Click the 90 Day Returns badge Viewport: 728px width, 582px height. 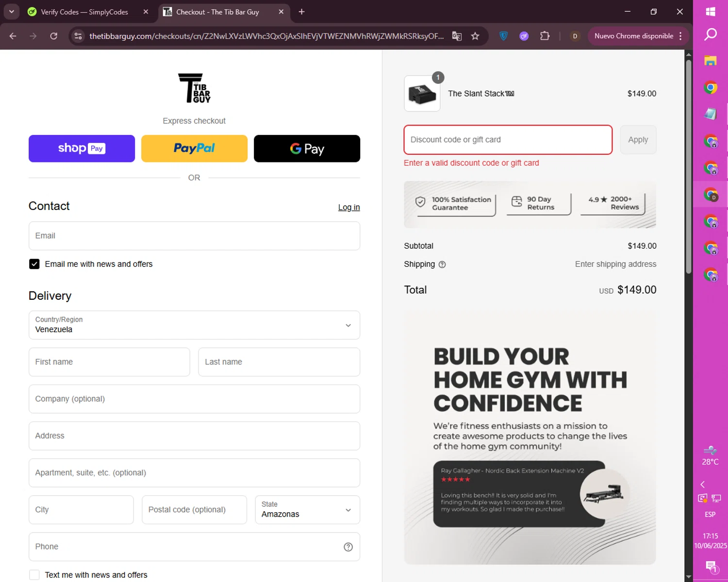[538, 204]
